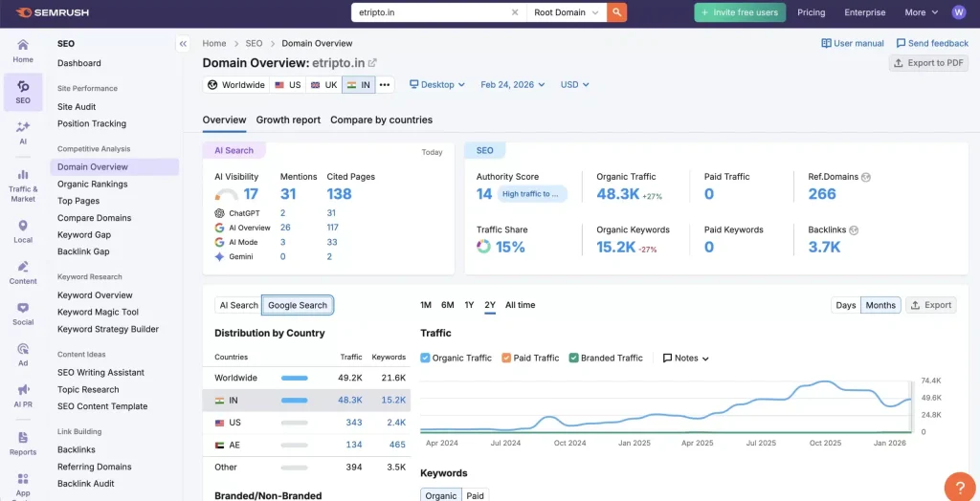
Task: Open the Local sidebar icon
Action: tap(23, 231)
